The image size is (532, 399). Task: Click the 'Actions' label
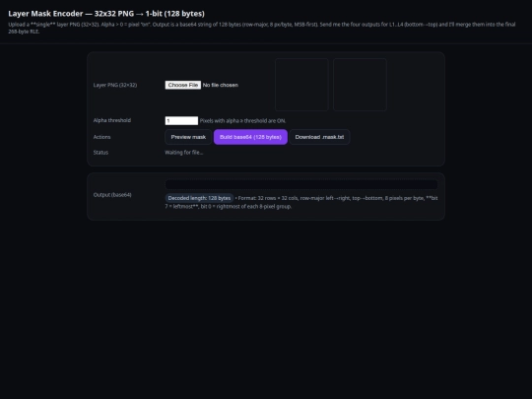point(101,137)
